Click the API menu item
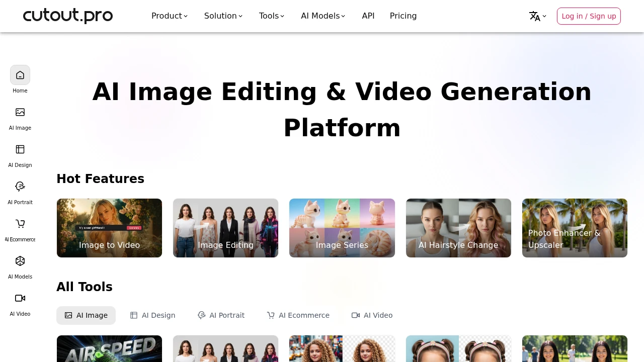This screenshot has height=362, width=644. (x=368, y=16)
